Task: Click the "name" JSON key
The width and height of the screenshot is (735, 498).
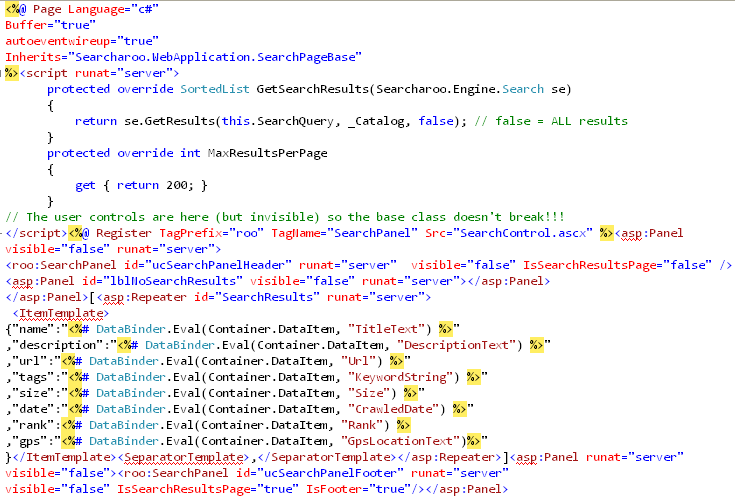Action: click(x=37, y=329)
